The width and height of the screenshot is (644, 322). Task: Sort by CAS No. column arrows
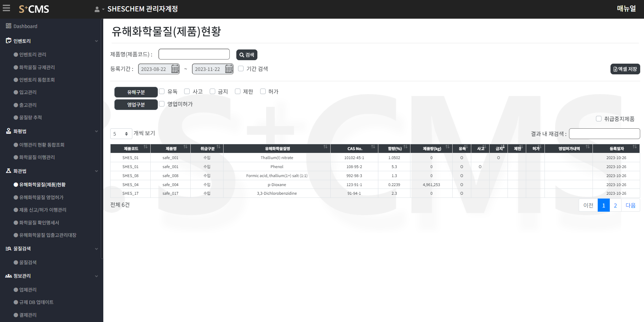click(373, 147)
